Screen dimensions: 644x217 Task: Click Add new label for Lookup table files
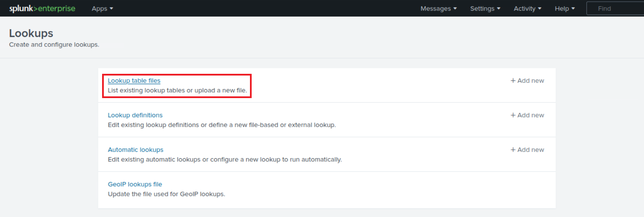point(531,81)
